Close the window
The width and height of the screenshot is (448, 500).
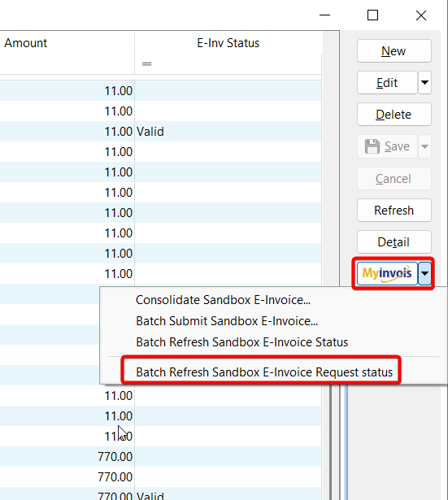tap(421, 15)
